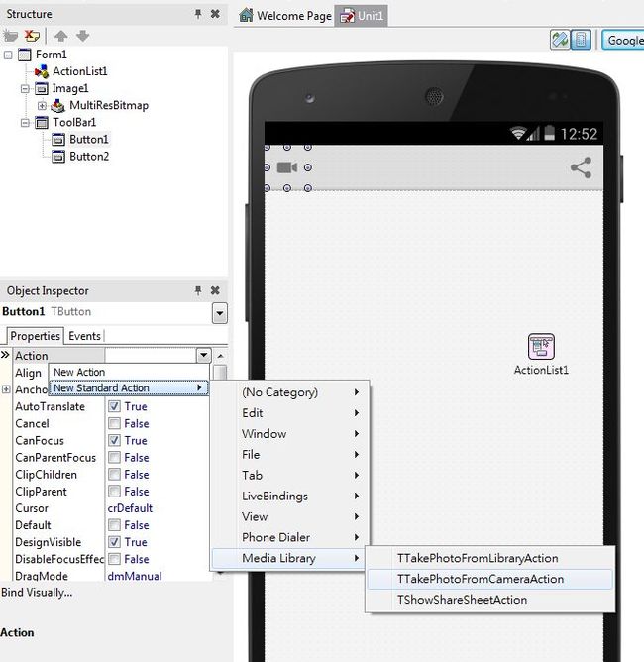
Task: Open the Object Inspector component dropdown
Action: 219,313
